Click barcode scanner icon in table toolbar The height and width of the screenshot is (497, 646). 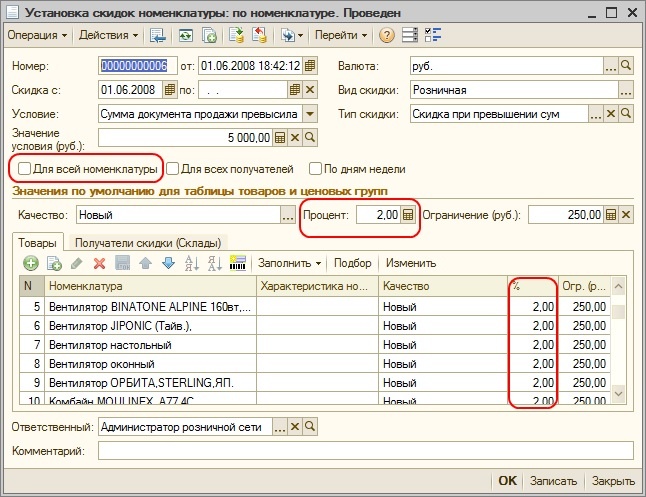(x=238, y=263)
